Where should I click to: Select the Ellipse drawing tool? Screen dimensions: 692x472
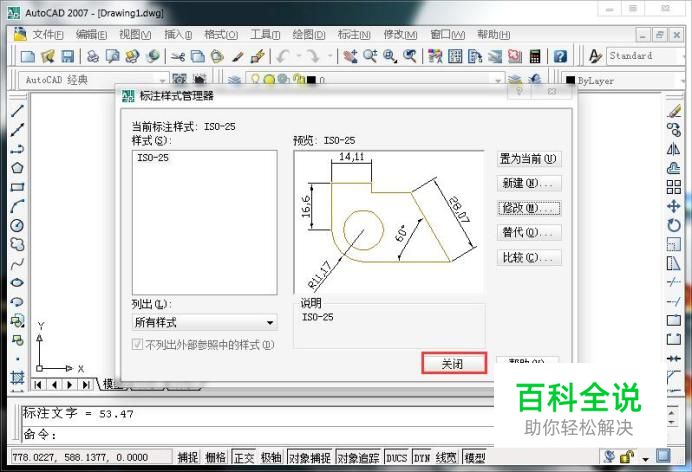17,282
